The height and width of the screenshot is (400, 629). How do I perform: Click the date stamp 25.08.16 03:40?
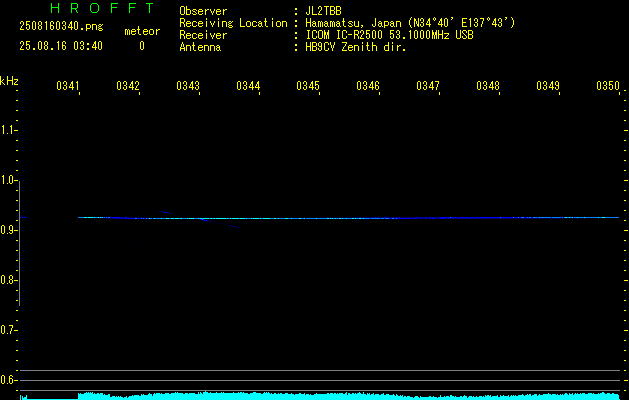[61, 46]
